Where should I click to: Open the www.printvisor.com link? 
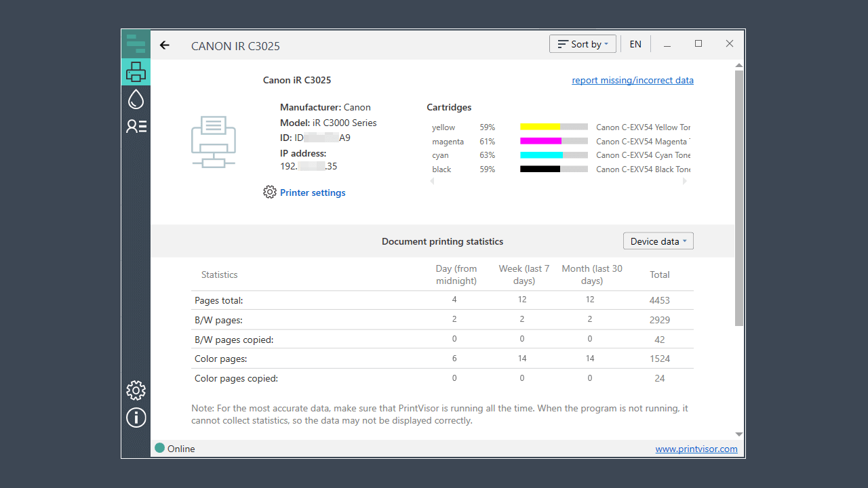[x=696, y=449]
